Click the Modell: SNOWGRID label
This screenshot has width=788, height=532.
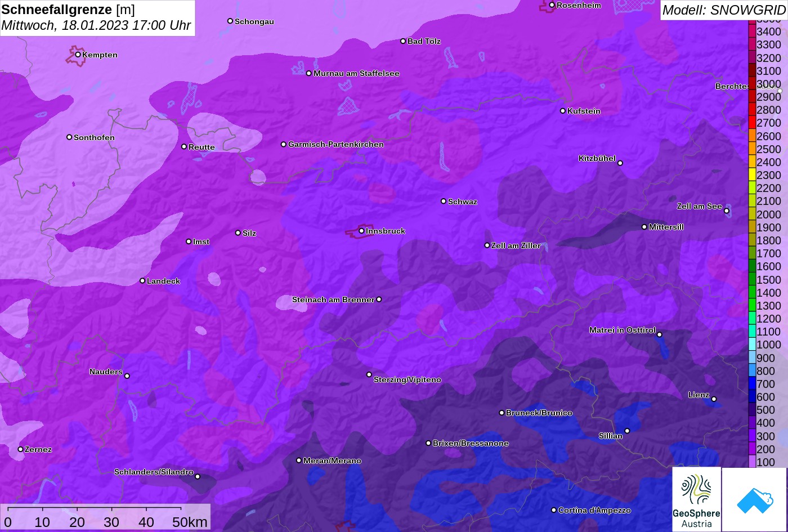tap(723, 10)
